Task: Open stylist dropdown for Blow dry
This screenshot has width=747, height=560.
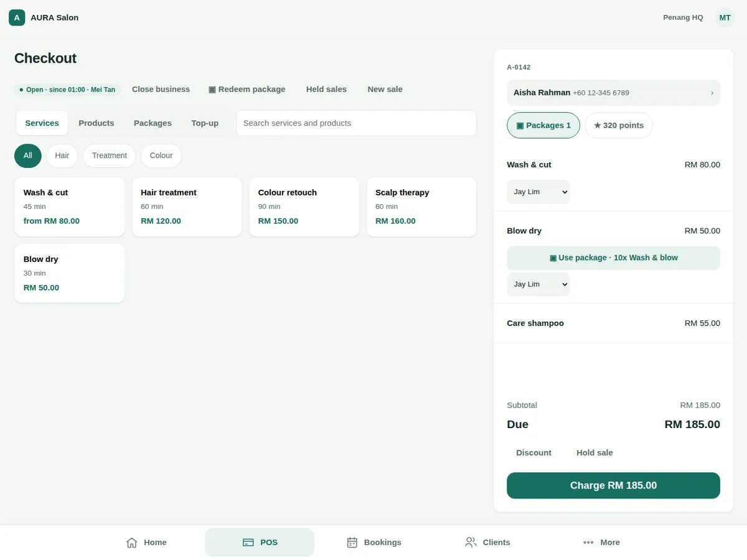Action: coord(538,284)
